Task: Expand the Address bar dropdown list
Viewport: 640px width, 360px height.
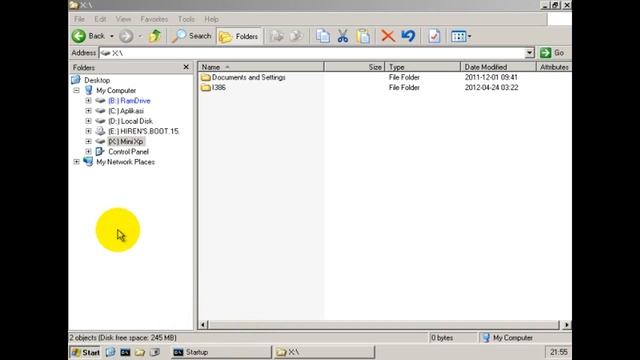Action: pyautogui.click(x=529, y=53)
